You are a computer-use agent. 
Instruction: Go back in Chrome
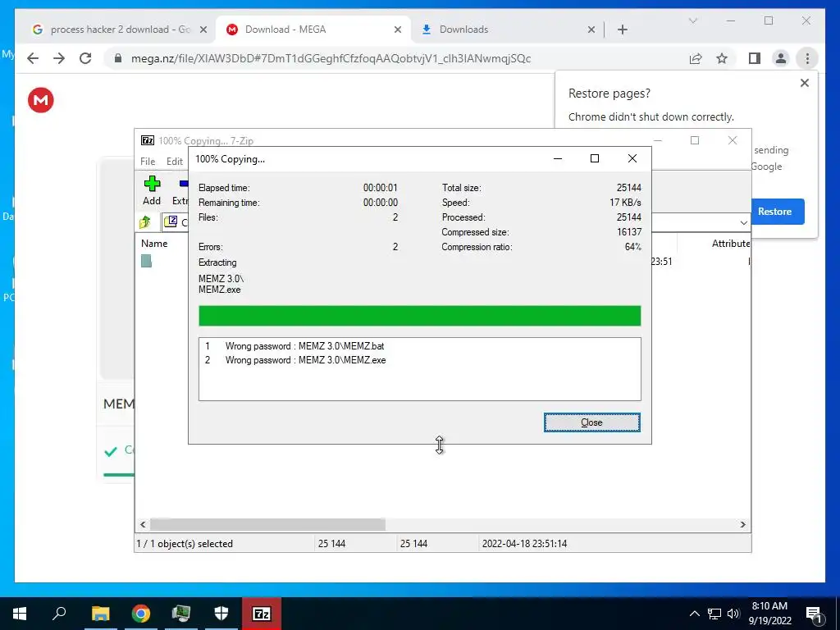[33, 58]
